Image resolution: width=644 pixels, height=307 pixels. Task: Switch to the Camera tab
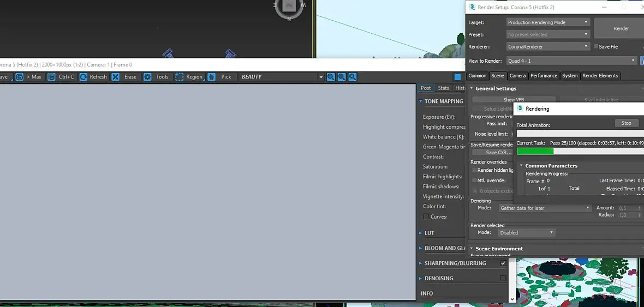click(517, 75)
